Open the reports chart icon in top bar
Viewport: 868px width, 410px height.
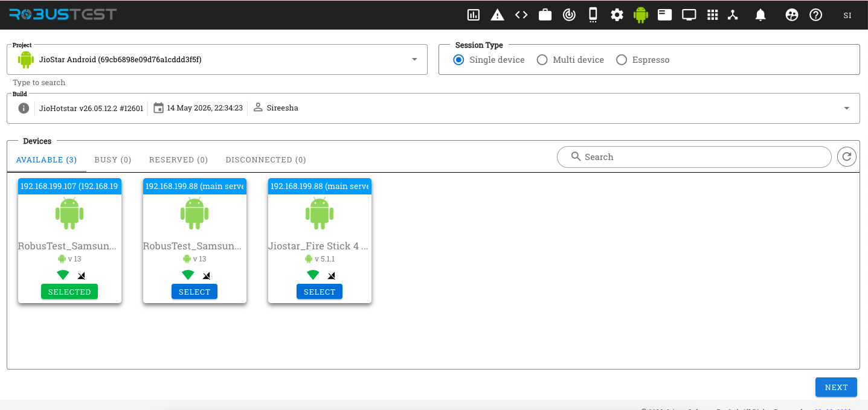click(474, 15)
